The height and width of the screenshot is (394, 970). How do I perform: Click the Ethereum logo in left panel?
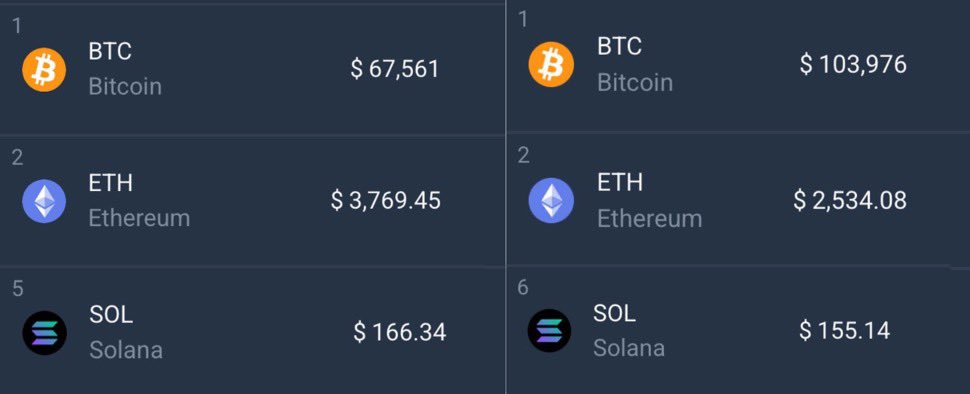[44, 201]
